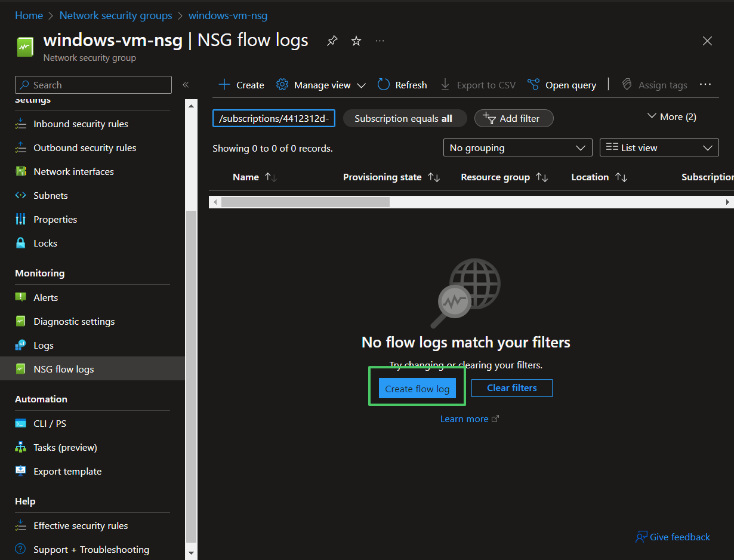This screenshot has width=734, height=560.
Task: Click the Refresh icon
Action: coord(384,85)
